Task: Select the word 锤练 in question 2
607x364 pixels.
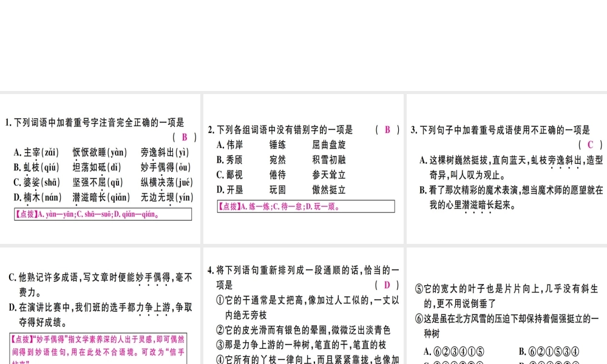Action: click(x=277, y=145)
